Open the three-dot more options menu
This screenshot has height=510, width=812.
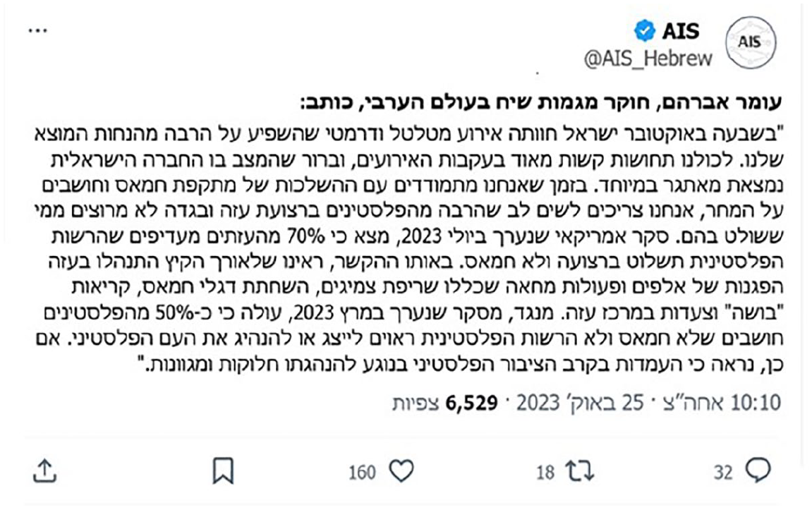pyautogui.click(x=38, y=30)
